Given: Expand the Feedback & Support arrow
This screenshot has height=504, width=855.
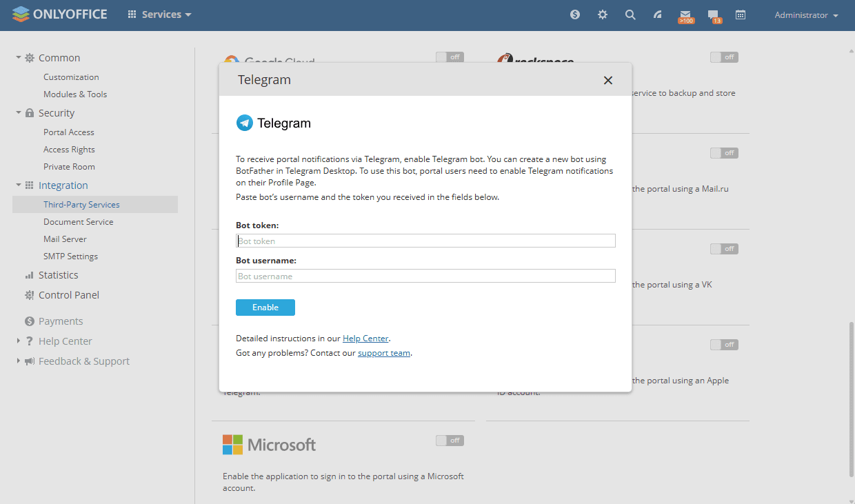Looking at the screenshot, I should click(x=19, y=361).
